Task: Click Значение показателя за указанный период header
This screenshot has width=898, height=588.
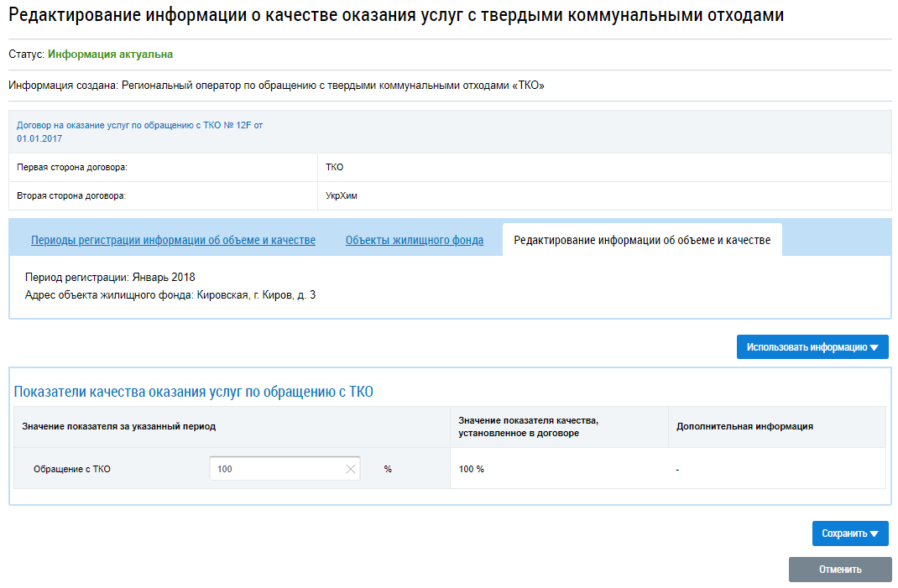Action: click(118, 426)
